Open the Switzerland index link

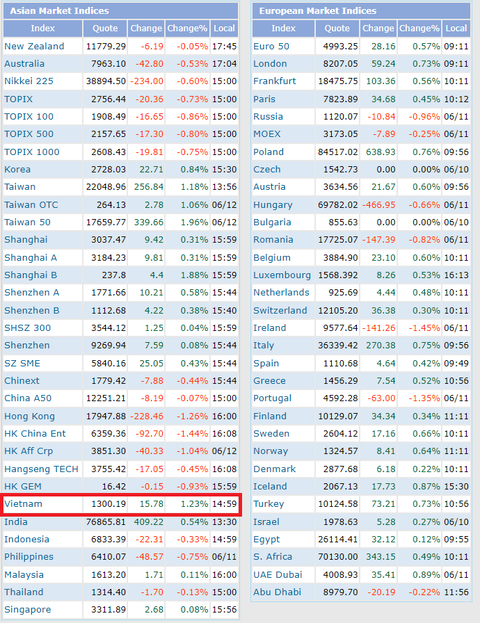tap(280, 310)
